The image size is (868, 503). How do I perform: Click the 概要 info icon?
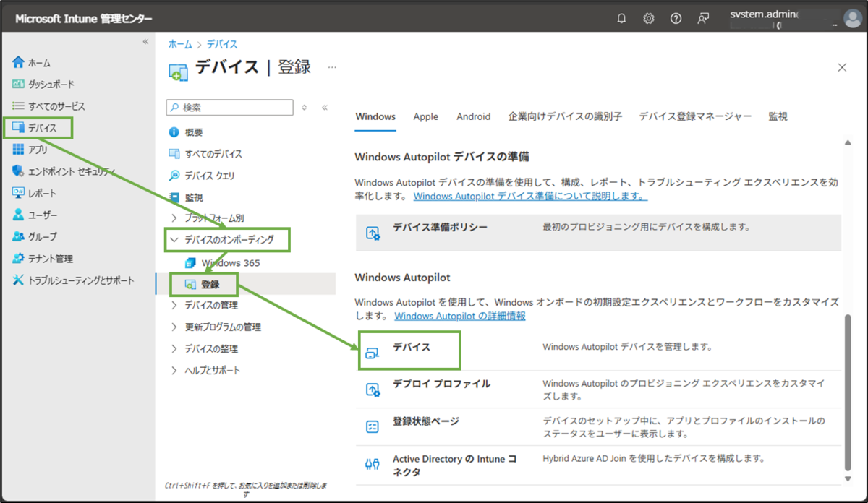coord(174,132)
